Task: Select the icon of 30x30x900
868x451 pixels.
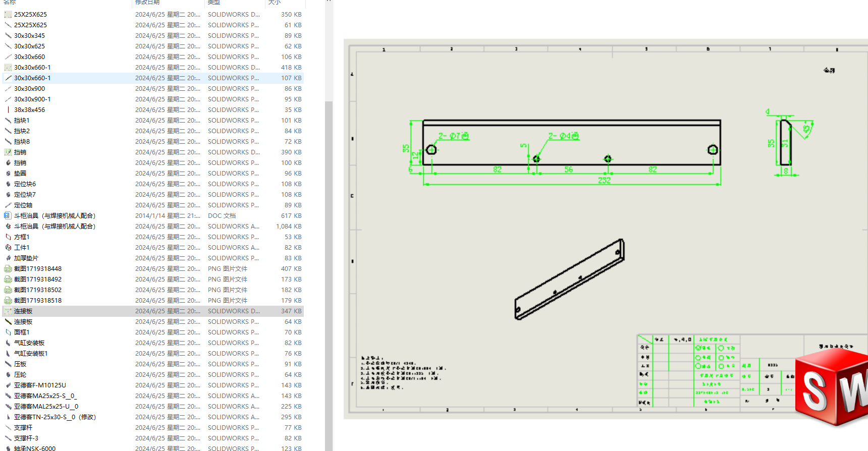Action: click(8, 89)
